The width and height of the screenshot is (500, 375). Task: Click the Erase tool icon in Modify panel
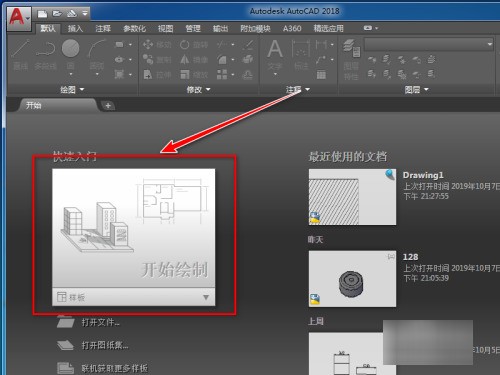coord(248,44)
